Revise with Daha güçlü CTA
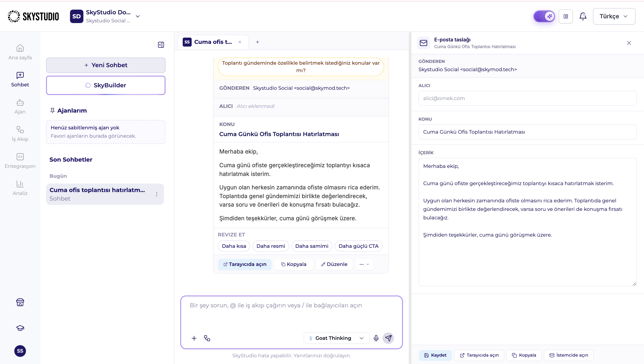644x364 pixels. [x=358, y=246]
